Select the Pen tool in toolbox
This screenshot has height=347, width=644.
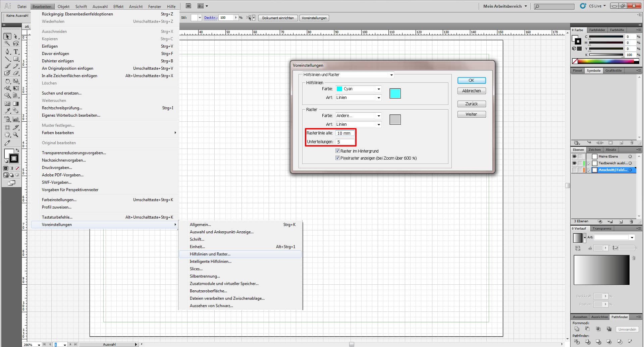click(x=7, y=52)
